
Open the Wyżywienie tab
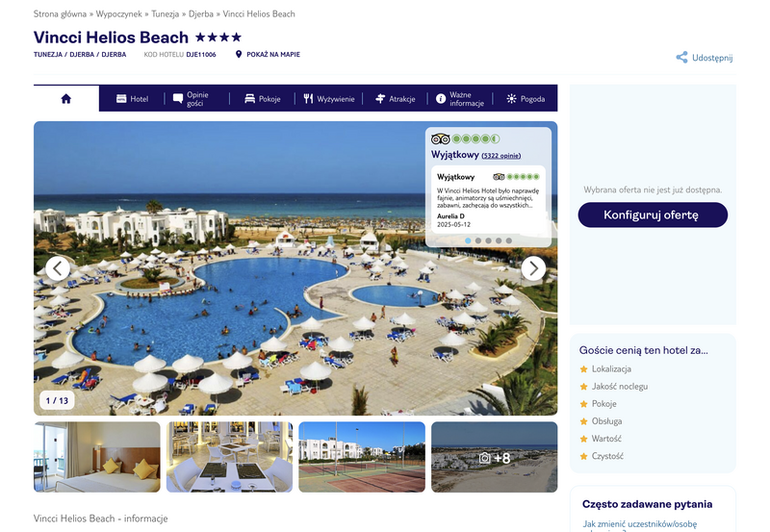tap(328, 99)
